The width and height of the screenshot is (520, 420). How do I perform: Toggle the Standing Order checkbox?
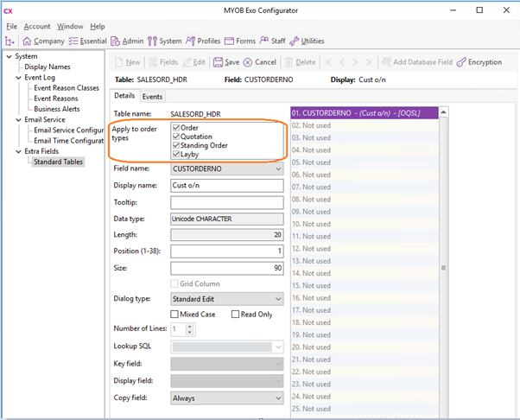coord(176,145)
